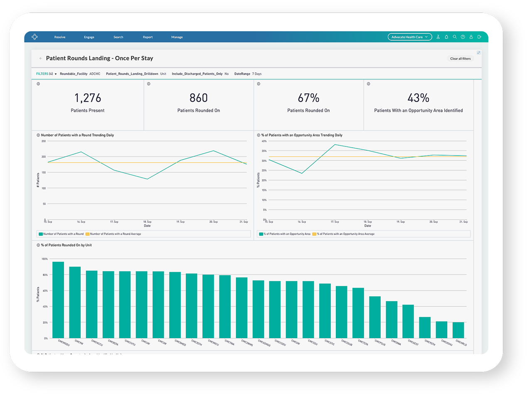Click the CMC9W bar in unit chart
This screenshot has width=532, height=401.
coord(75,302)
